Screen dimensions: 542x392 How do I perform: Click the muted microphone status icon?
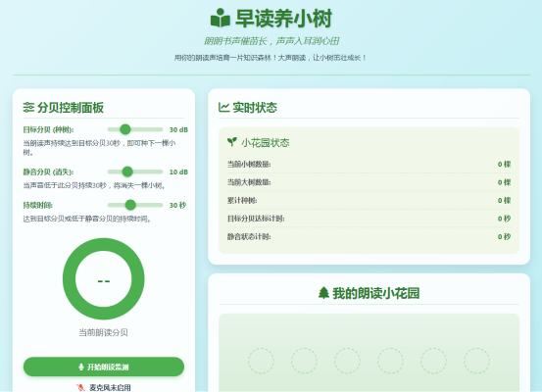pos(80,387)
